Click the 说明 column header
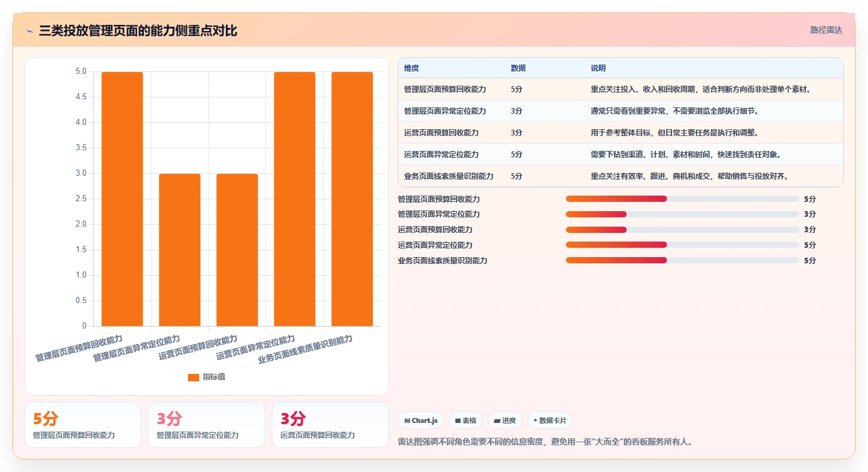The width and height of the screenshot is (868, 472). (x=598, y=68)
